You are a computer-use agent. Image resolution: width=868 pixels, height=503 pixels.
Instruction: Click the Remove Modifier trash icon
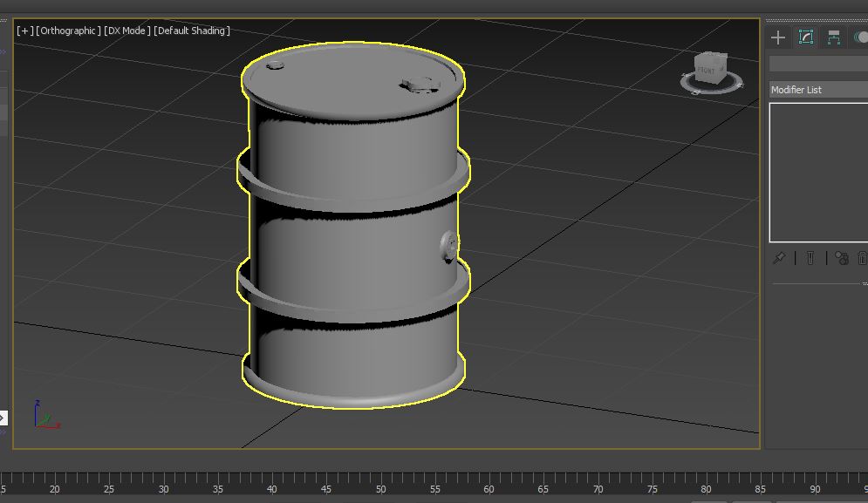862,258
